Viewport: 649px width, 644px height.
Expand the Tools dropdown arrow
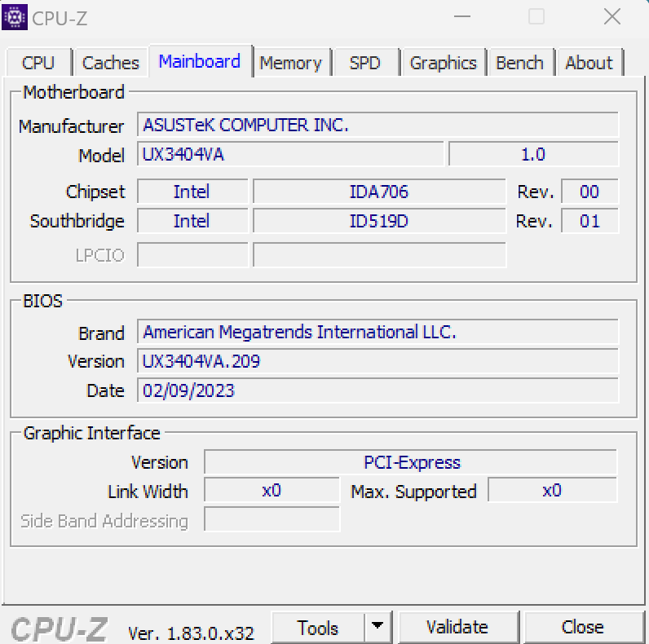[x=377, y=626]
